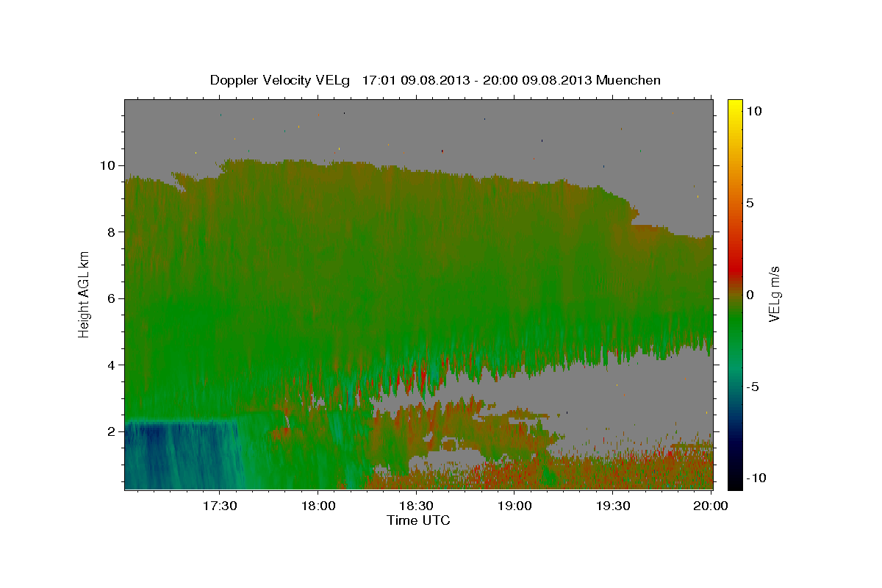The width and height of the screenshot is (882, 588).
Task: Click the height axis label '2'
Action: click(110, 431)
